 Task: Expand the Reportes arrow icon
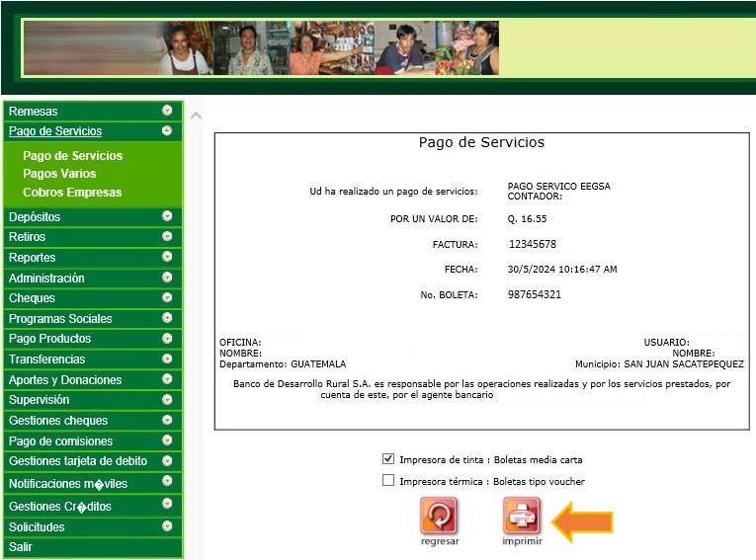(167, 257)
